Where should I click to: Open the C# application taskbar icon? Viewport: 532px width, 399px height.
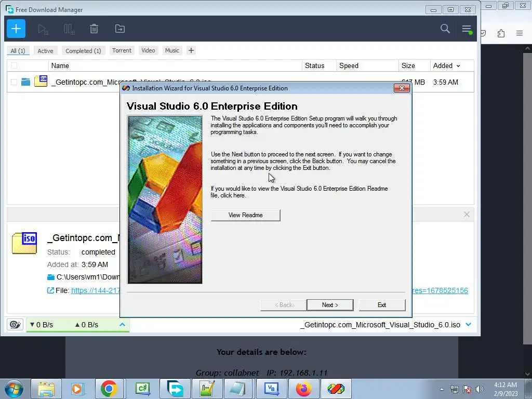(x=143, y=389)
